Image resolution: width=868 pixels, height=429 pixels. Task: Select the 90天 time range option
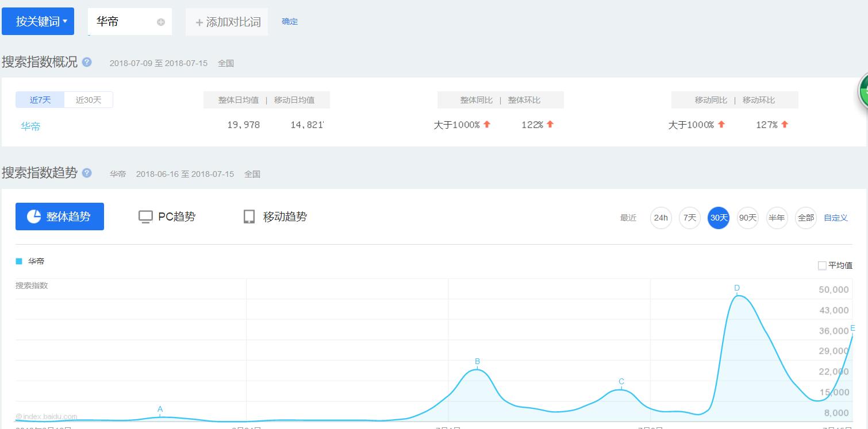coord(747,218)
